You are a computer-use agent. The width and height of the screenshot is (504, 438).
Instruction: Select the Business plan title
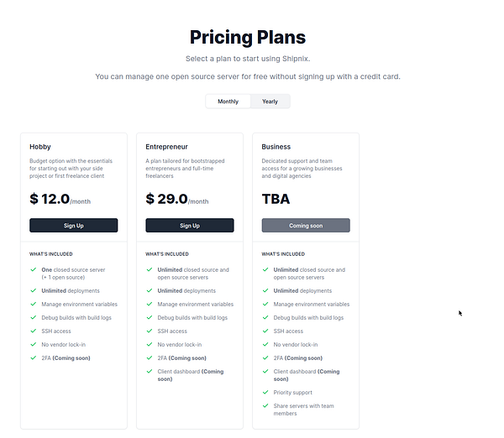click(x=276, y=147)
